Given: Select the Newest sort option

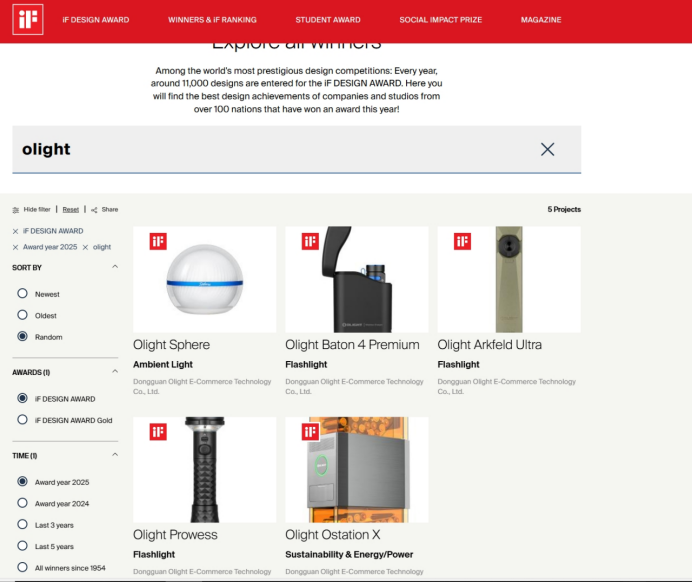Looking at the screenshot, I should (22, 294).
